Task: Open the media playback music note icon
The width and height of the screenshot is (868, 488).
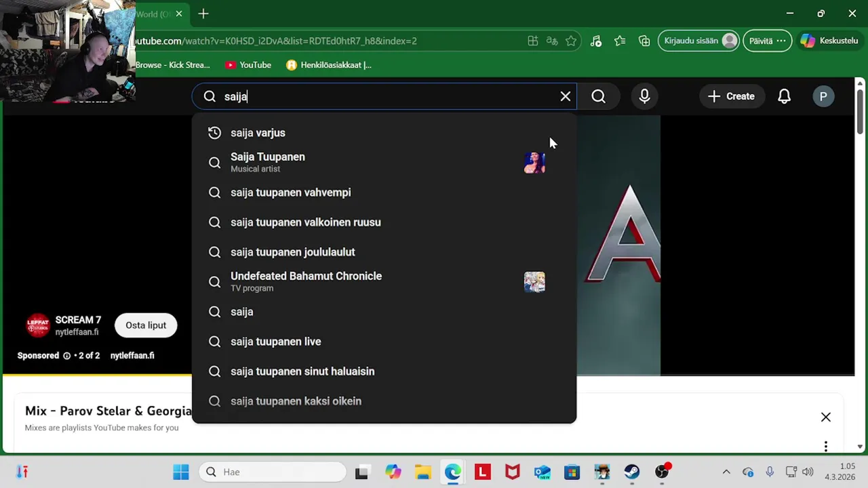Action: click(595, 41)
